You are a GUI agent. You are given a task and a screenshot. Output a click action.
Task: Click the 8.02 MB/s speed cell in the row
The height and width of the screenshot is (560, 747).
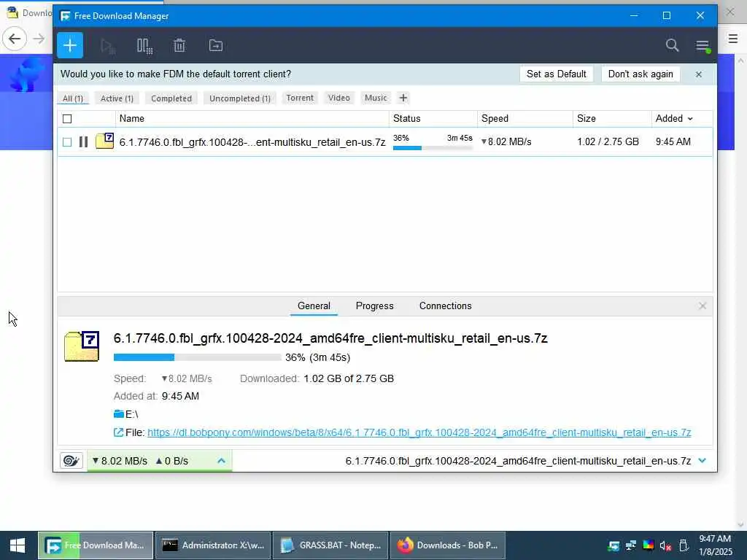506,142
